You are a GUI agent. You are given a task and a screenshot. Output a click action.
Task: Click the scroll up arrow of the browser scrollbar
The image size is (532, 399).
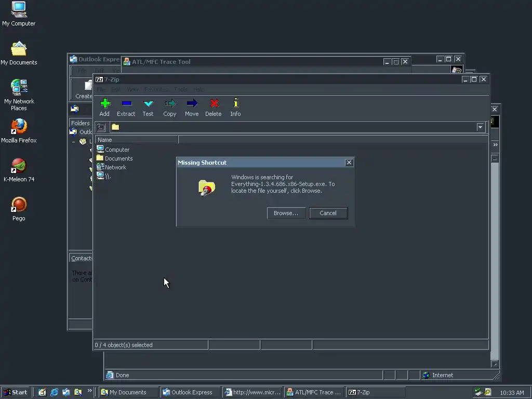click(495, 158)
